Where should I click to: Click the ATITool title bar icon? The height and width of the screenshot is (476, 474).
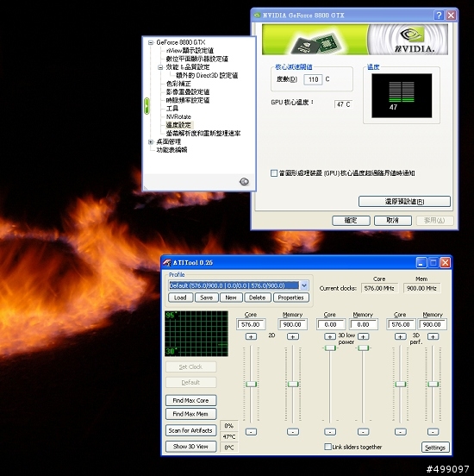(x=167, y=262)
